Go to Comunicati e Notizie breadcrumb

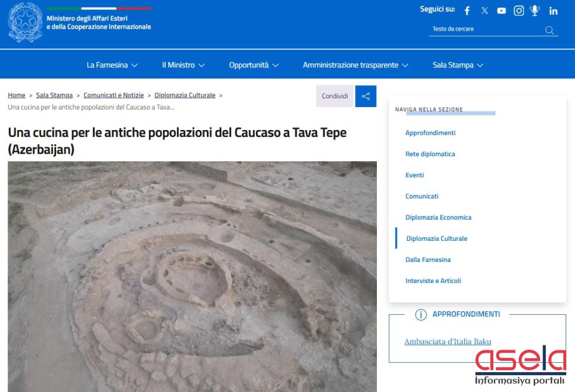pyautogui.click(x=113, y=95)
